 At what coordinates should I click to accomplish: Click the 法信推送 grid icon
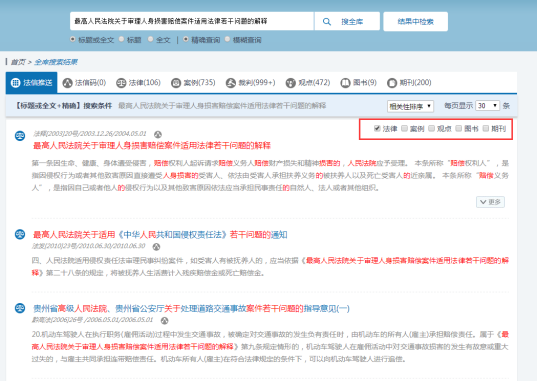(x=15, y=83)
